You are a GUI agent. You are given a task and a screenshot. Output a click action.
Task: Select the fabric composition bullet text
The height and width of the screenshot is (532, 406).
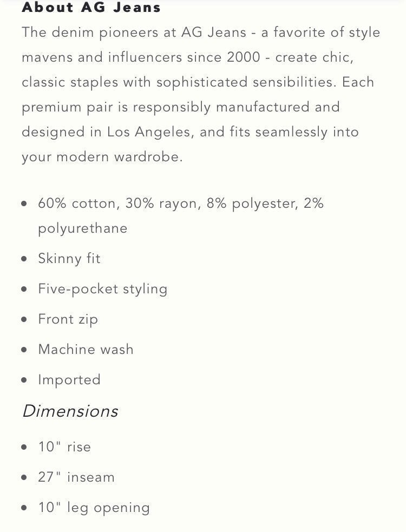(181, 215)
